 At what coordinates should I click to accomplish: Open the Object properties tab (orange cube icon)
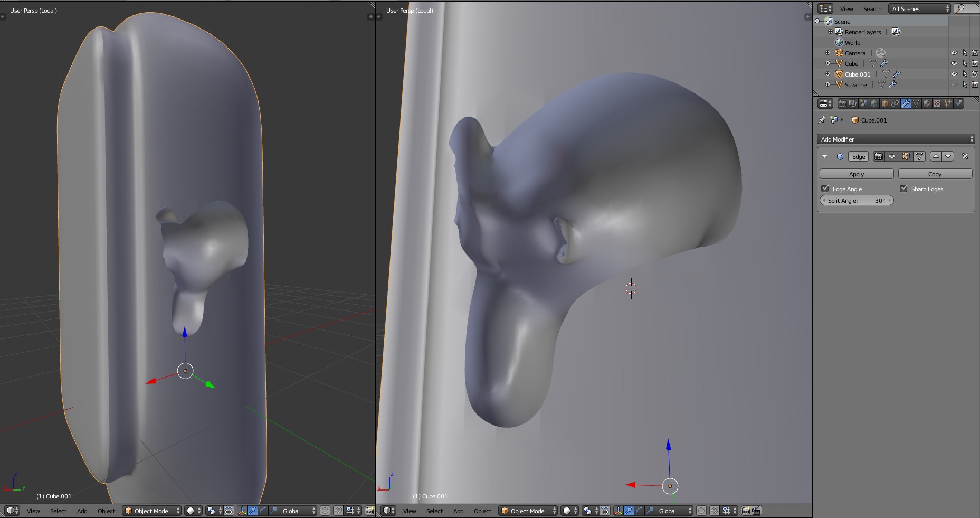[884, 103]
